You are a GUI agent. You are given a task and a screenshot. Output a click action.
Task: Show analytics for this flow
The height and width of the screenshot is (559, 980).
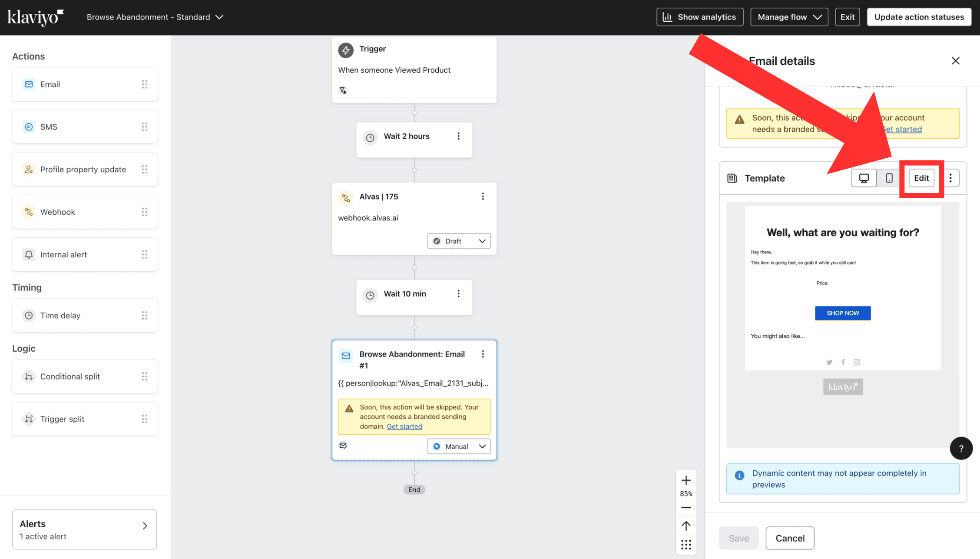pos(699,17)
